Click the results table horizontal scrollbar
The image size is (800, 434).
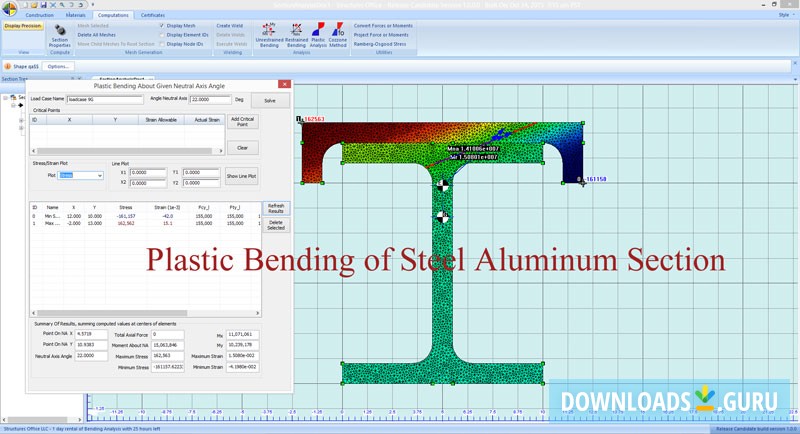click(146, 313)
